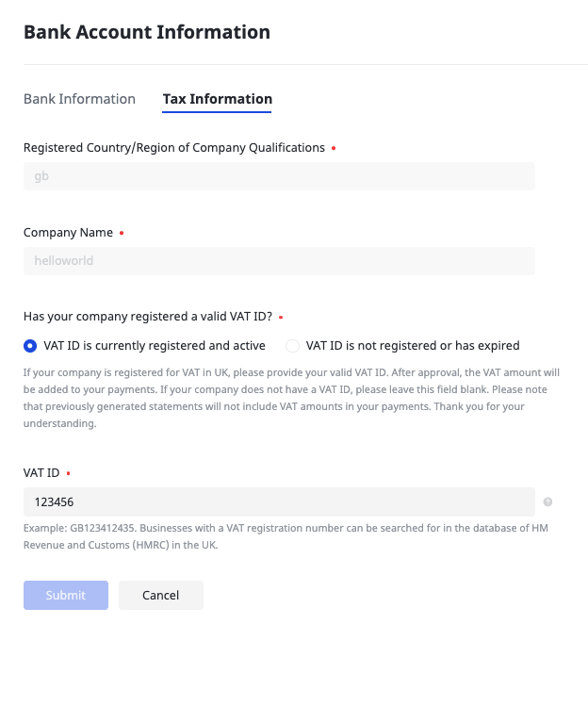Click the "Registered Country/Region of Company Qualifications" label

click(174, 148)
